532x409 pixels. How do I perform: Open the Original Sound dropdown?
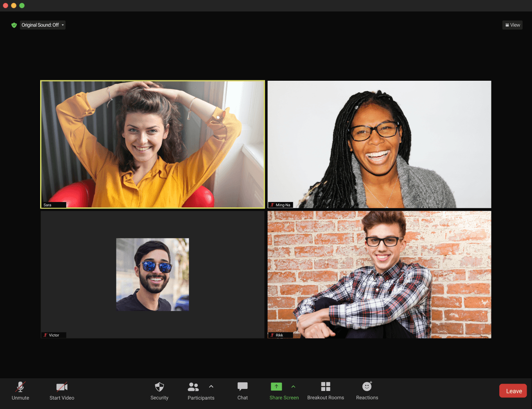tap(43, 25)
